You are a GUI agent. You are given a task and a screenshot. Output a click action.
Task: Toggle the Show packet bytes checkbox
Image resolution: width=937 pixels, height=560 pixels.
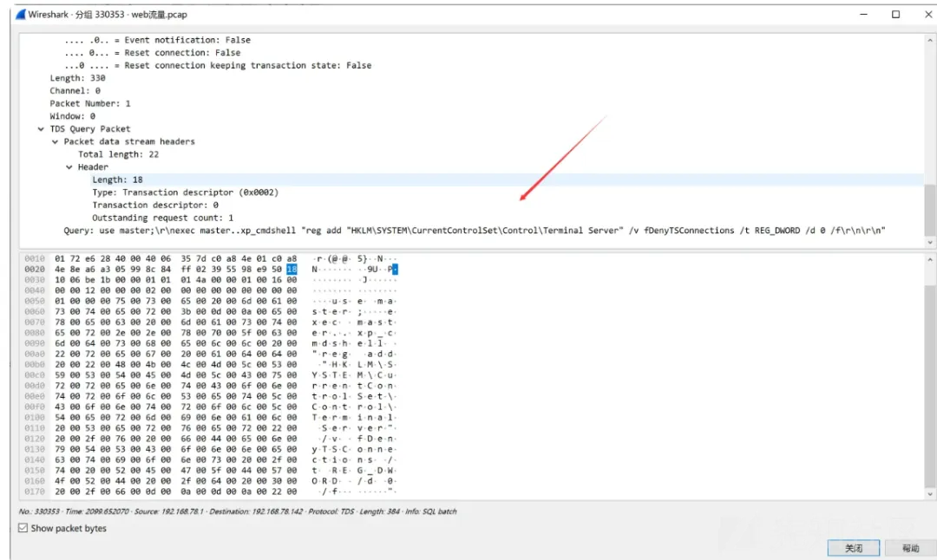pos(23,528)
